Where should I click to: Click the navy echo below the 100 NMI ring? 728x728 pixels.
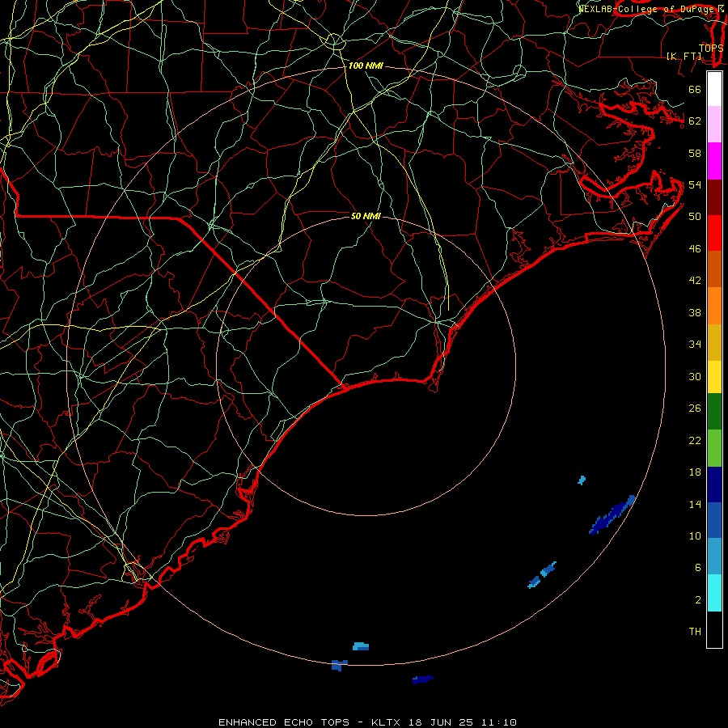(422, 679)
